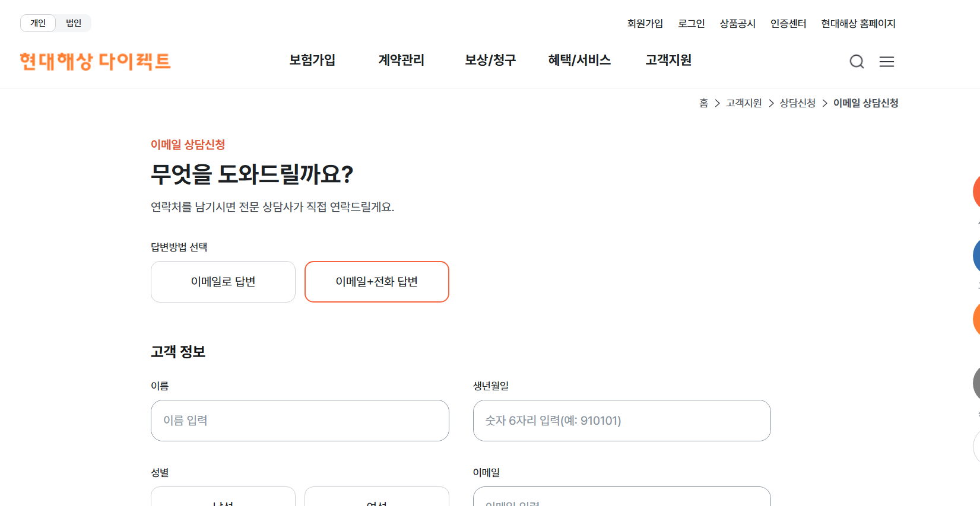Click the 로그인 link
Screen dimensions: 980x506
pyautogui.click(x=692, y=24)
